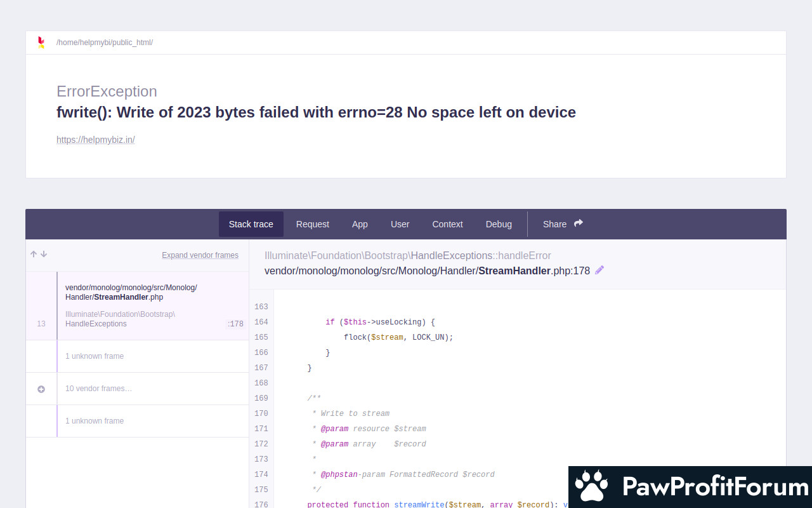Switch to the App tab
The image size is (812, 508).
(x=360, y=224)
